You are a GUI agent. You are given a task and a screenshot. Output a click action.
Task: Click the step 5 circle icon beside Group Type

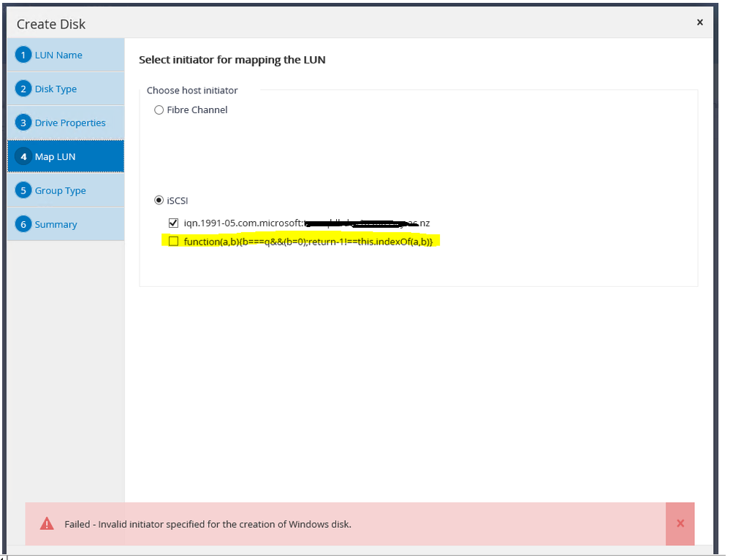point(23,191)
